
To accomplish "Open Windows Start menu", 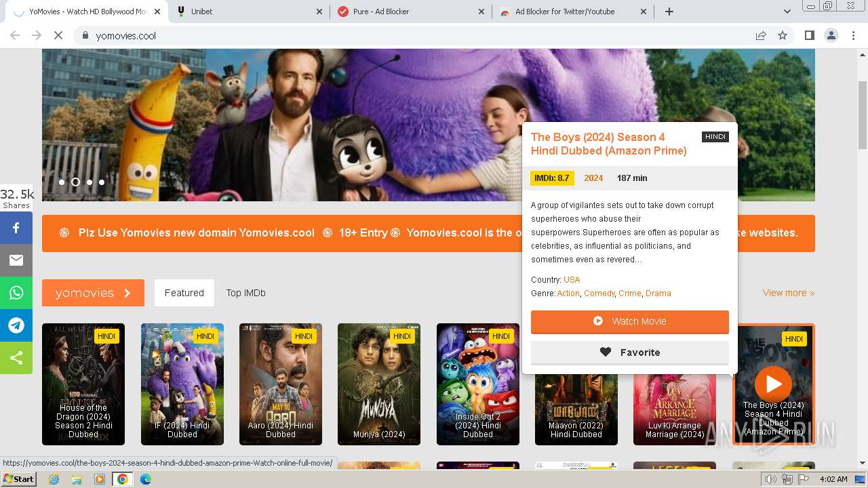I will click(18, 479).
